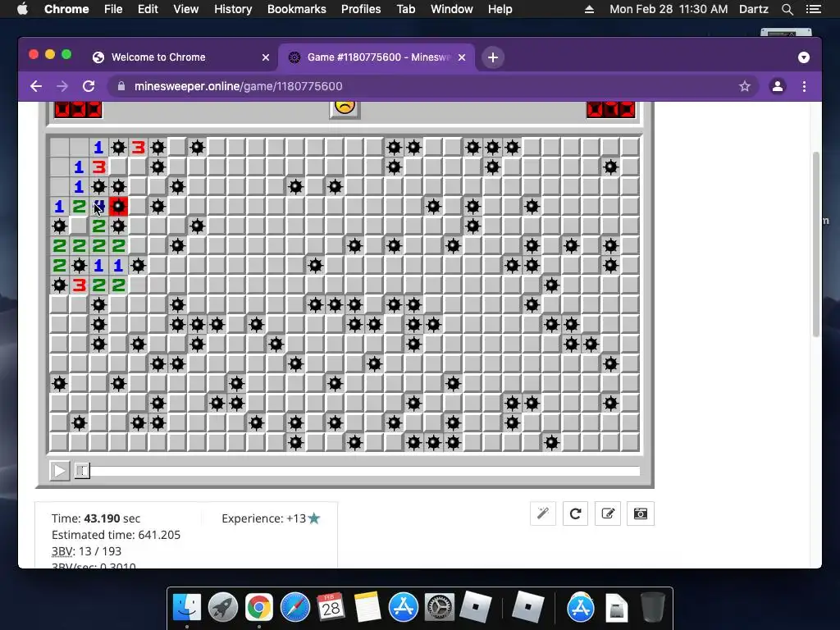Bookmark this page with the star icon
Image resolution: width=840 pixels, height=630 pixels.
pyautogui.click(x=745, y=86)
